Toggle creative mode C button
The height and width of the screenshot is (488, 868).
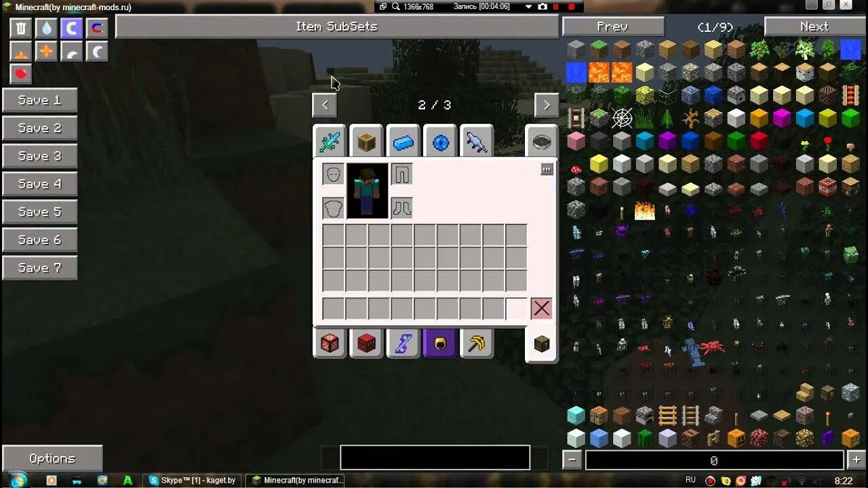coord(72,28)
